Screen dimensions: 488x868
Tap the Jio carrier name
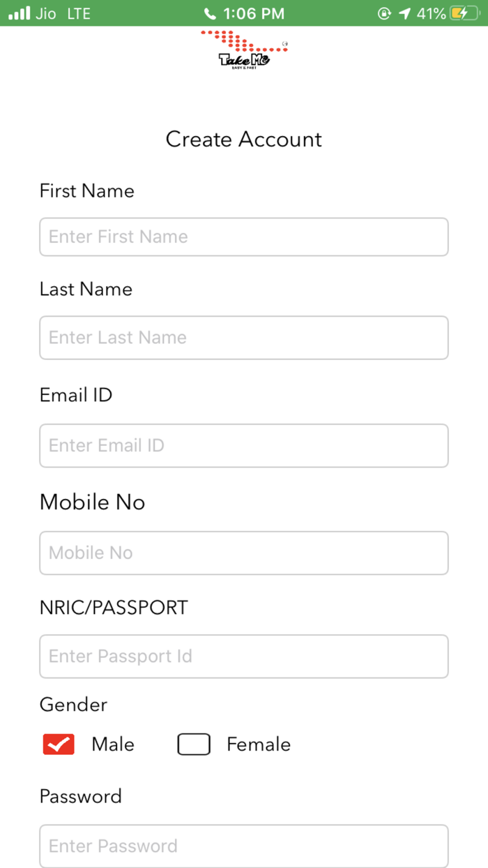click(45, 13)
